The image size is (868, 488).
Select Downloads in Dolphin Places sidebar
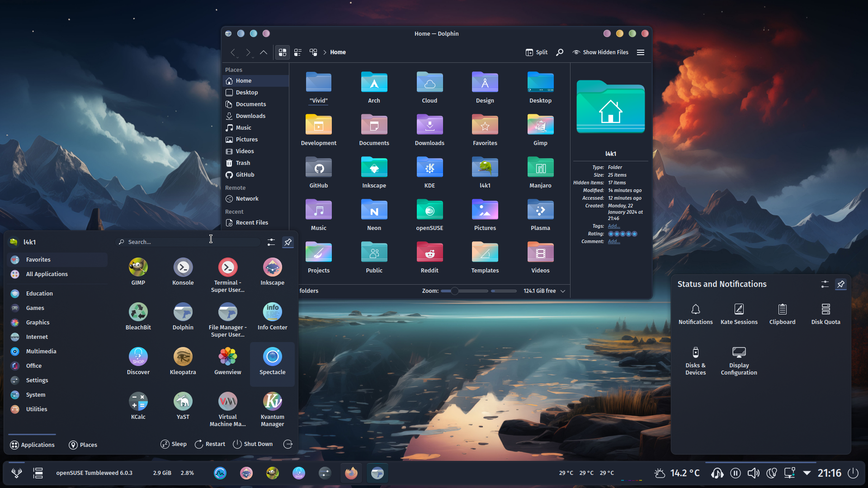(x=256, y=116)
